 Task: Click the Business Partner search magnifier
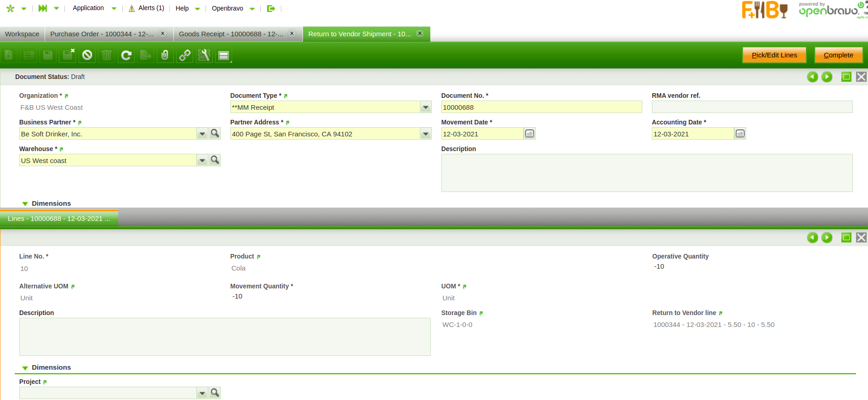click(x=215, y=134)
